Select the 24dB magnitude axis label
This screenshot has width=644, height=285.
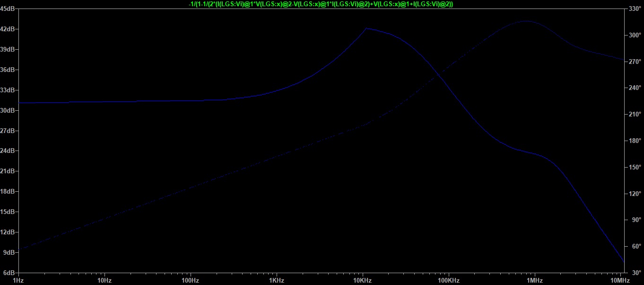9,151
